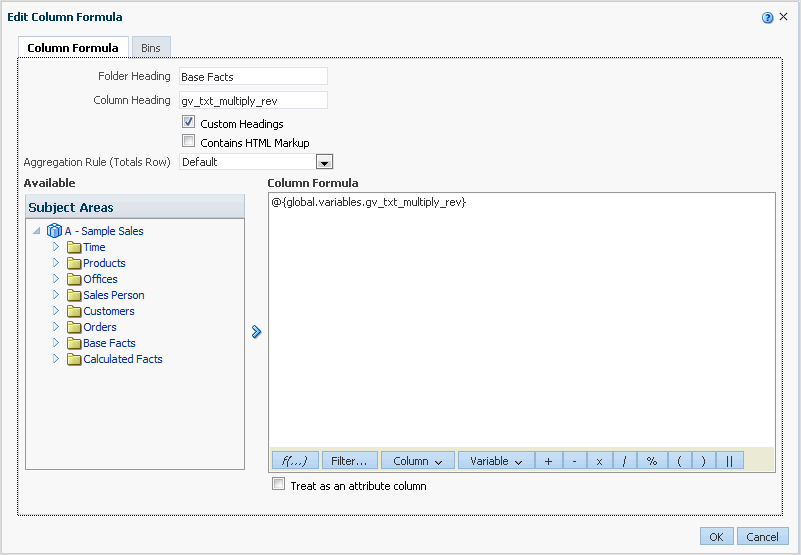
Task: Click the help question mark icon
Action: point(767,18)
